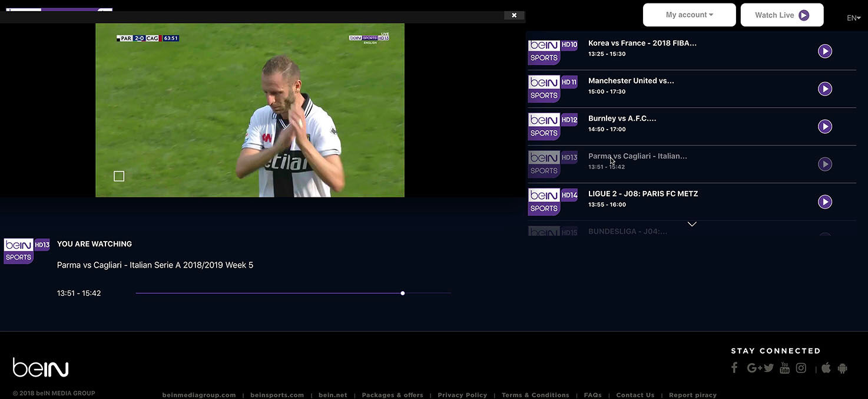Open bein.net footer link
The height and width of the screenshot is (399, 868).
(x=333, y=395)
